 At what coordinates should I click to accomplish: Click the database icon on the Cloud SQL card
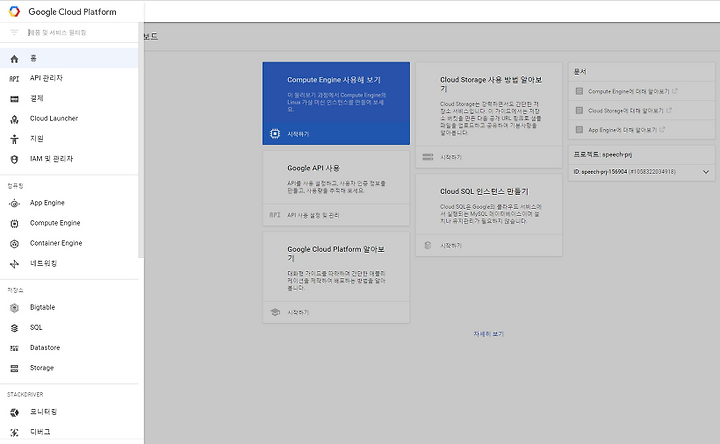pyautogui.click(x=428, y=245)
